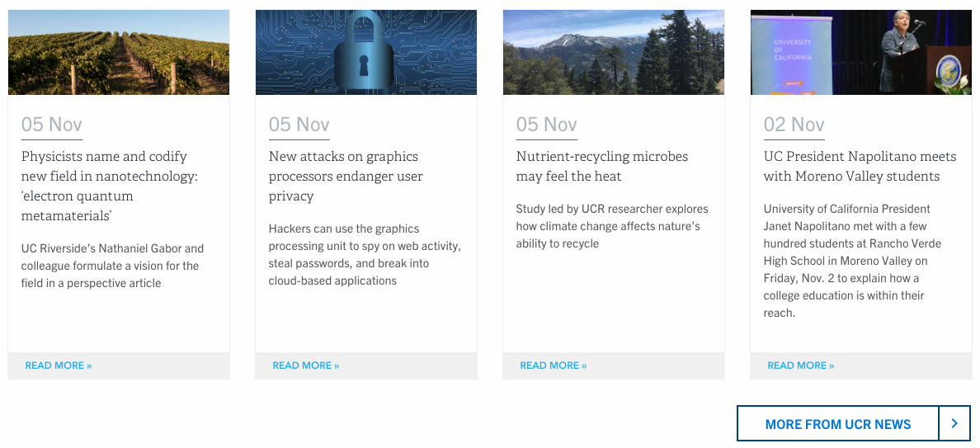980x448 pixels.
Task: Click the Rancho Verde High School summary text
Action: 852,261
